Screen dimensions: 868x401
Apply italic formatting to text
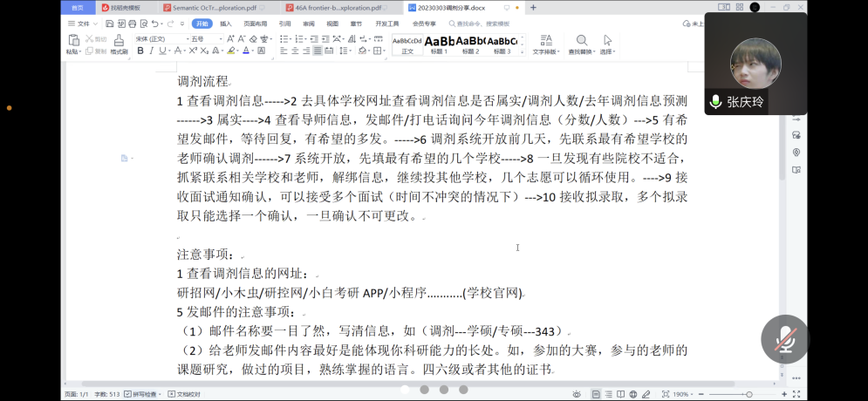[151, 51]
